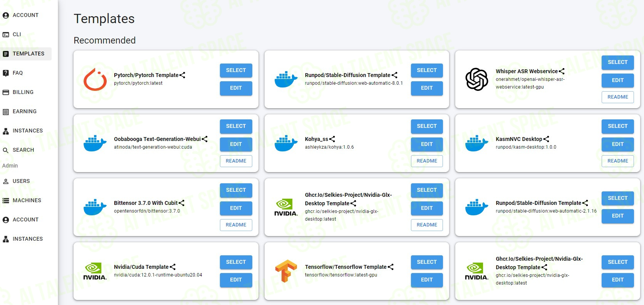
Task: View the Oobabooga Text-Generation-Webui README
Action: (x=236, y=161)
